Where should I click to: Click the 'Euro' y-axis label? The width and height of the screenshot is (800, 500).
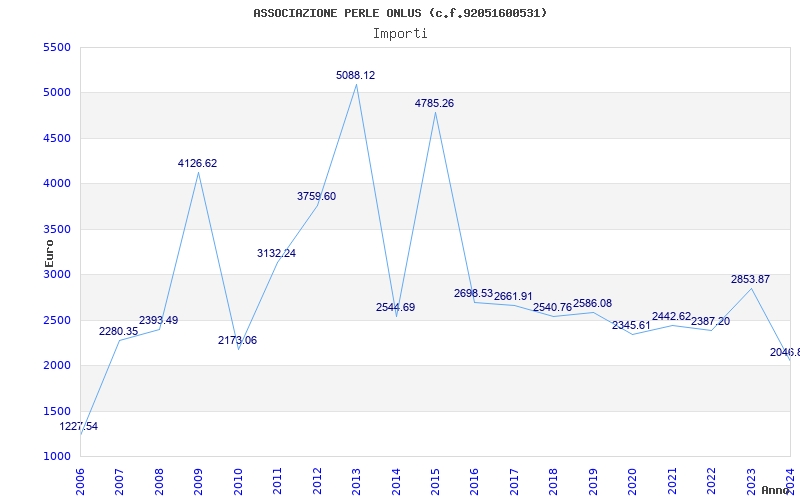[49, 254]
